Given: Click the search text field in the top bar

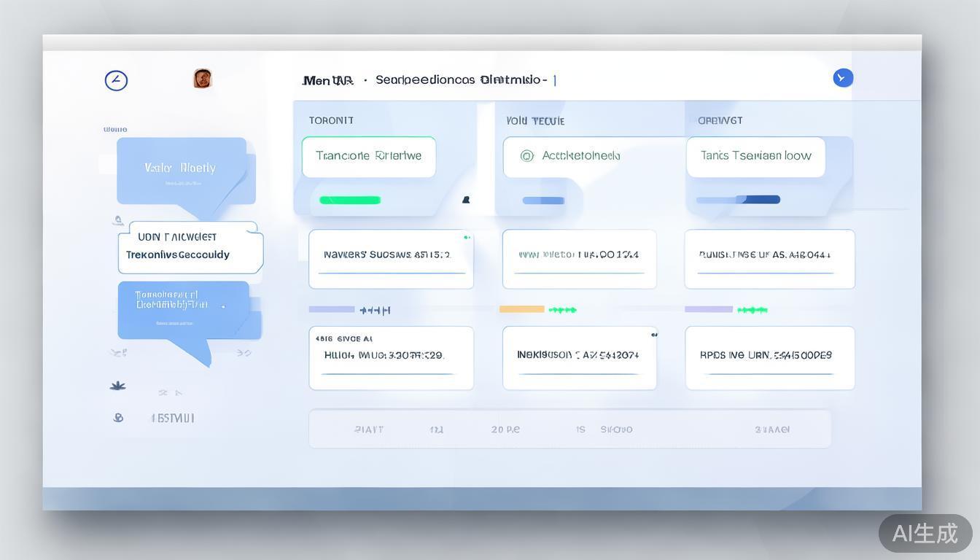Looking at the screenshot, I should click(x=460, y=79).
